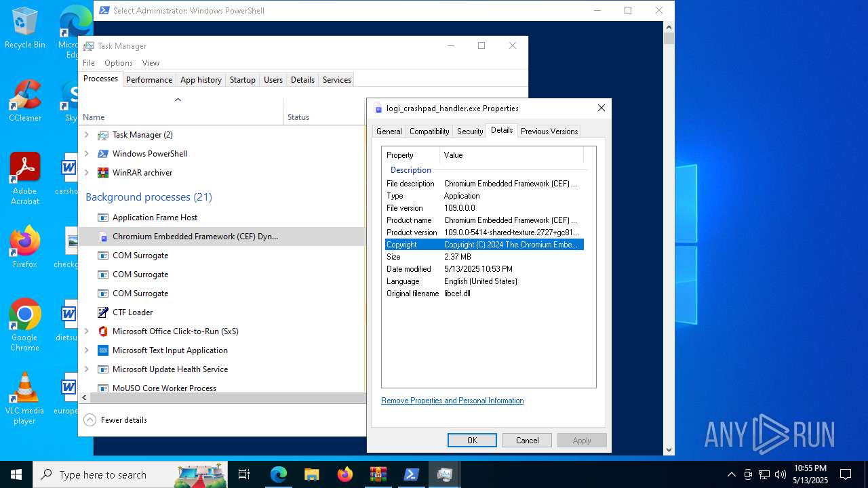Open network status in system tray

(764, 474)
